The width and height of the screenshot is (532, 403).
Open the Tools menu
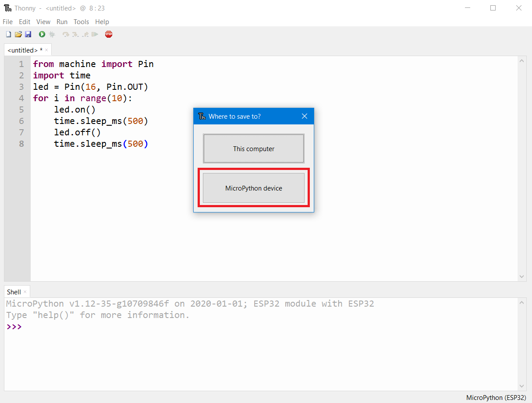[x=81, y=21]
